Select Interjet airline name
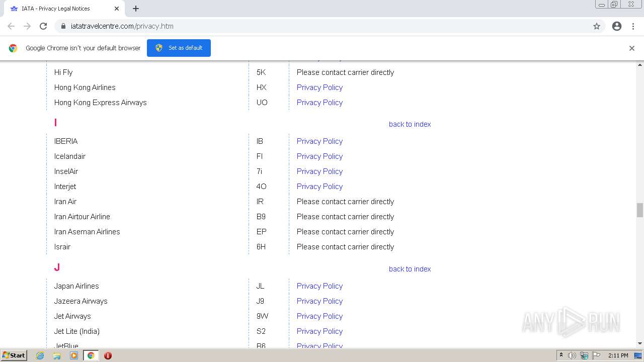644x362 pixels. coord(65,187)
